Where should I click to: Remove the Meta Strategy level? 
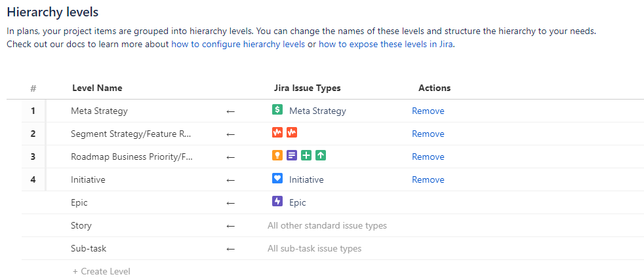pos(428,111)
